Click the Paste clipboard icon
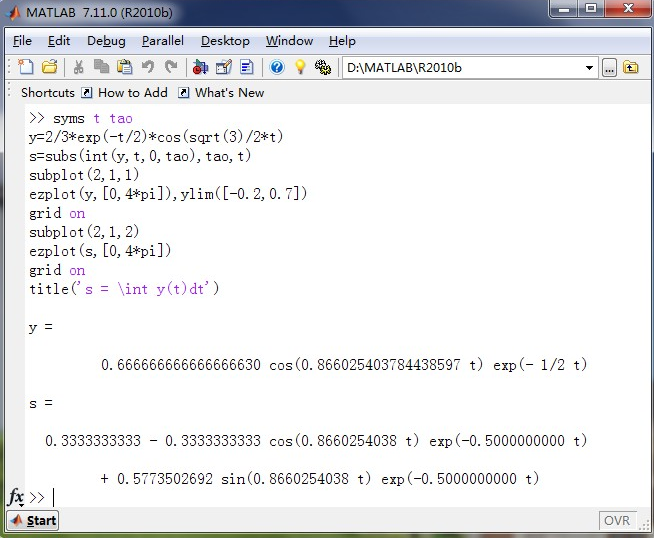The height and width of the screenshot is (538, 654). coord(124,67)
